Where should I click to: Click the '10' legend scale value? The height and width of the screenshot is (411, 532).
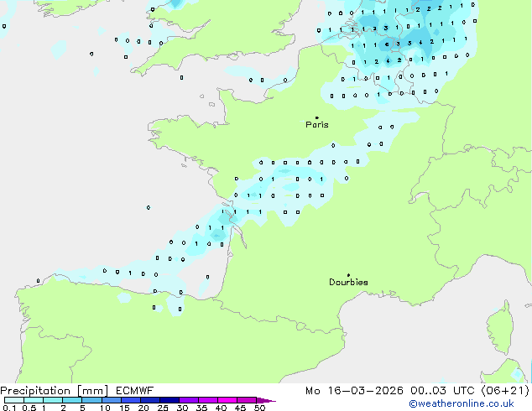coord(105,408)
